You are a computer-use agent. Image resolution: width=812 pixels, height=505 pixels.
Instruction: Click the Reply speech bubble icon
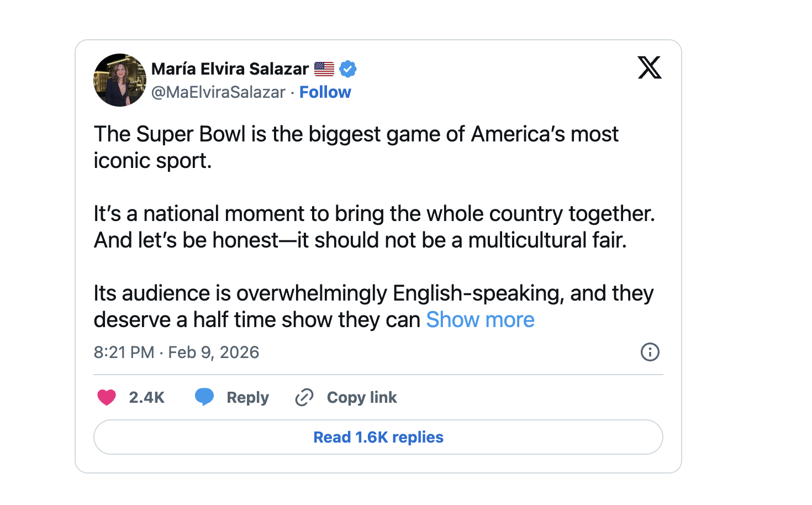tap(204, 397)
